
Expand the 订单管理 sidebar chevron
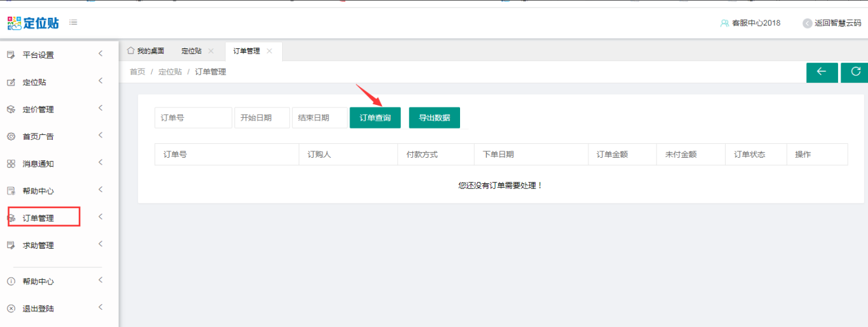tap(100, 217)
